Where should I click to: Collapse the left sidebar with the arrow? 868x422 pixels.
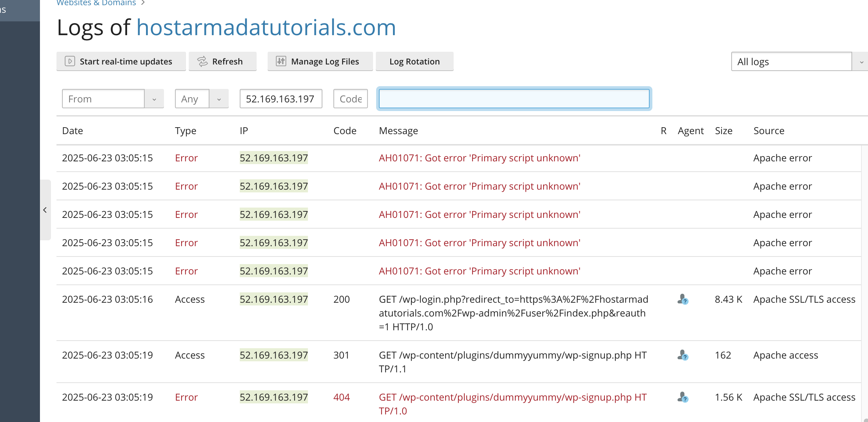45,210
